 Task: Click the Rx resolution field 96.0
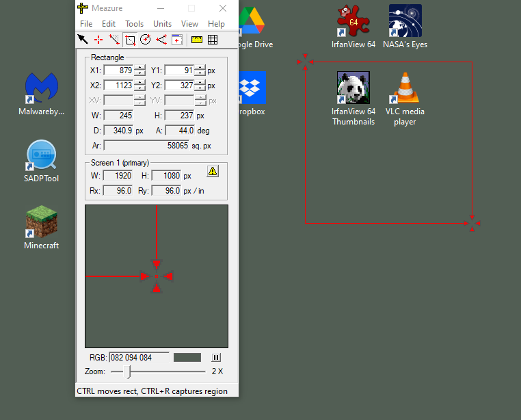coord(118,191)
